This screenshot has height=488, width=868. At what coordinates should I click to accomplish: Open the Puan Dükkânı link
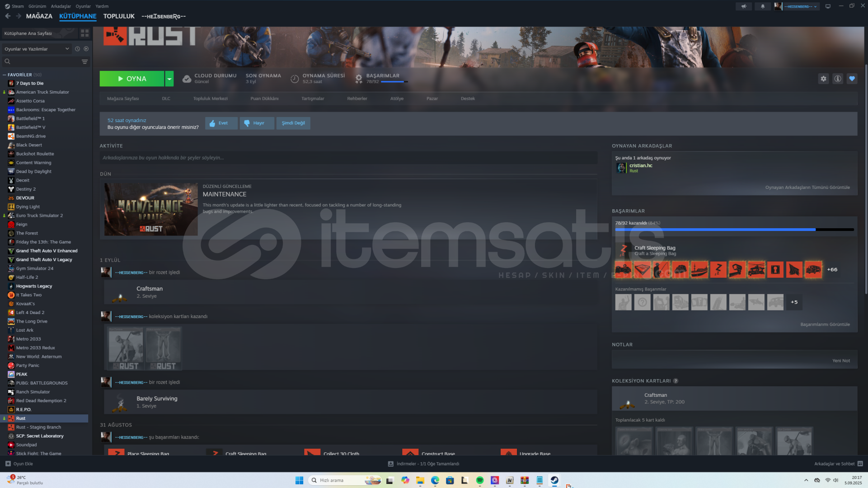(x=264, y=99)
